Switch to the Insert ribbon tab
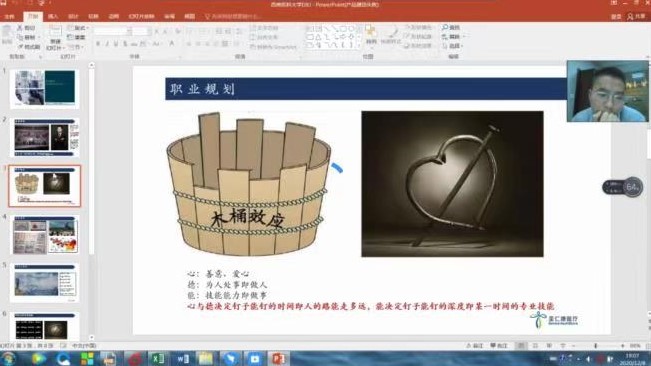651x366 pixels. pos(53,16)
